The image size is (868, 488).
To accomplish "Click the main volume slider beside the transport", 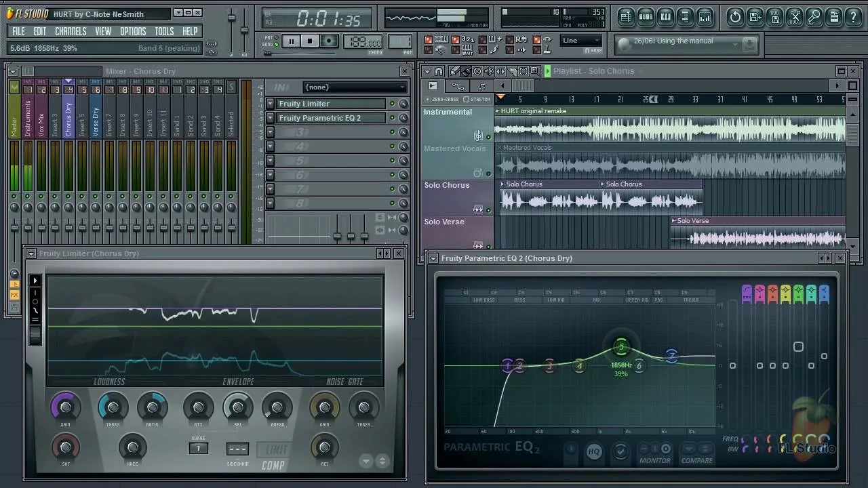I will click(x=231, y=17).
